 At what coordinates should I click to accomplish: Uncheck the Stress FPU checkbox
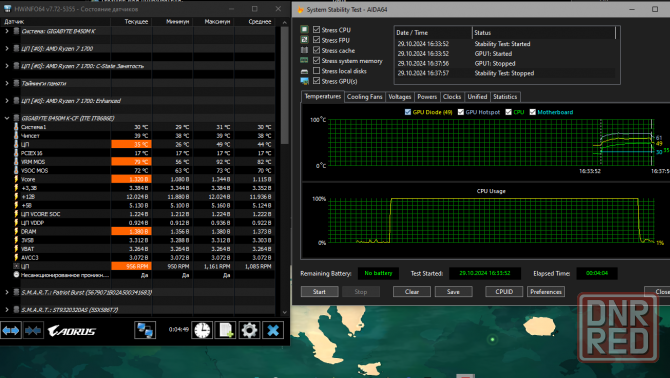pos(317,40)
